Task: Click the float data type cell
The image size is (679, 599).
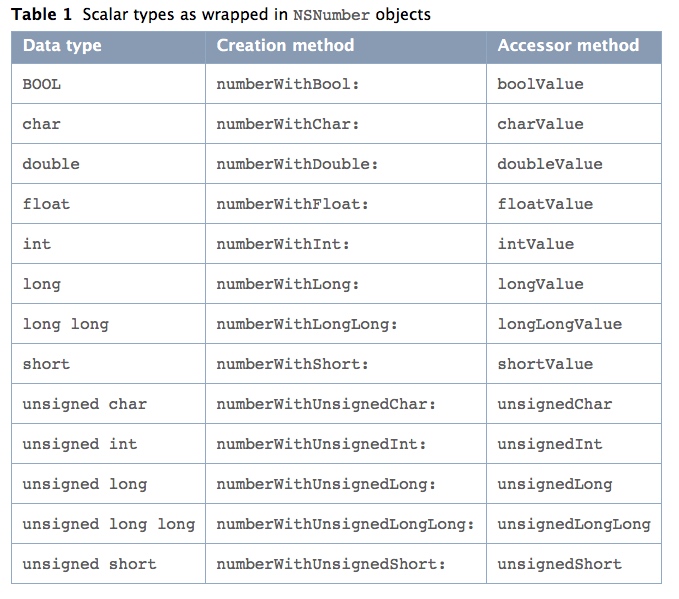Action: click(x=108, y=204)
